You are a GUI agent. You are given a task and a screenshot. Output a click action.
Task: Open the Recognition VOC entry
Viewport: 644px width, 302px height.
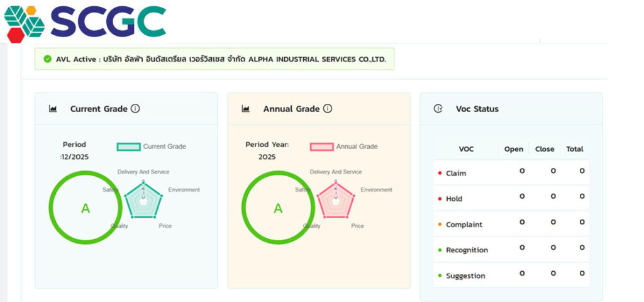467,250
